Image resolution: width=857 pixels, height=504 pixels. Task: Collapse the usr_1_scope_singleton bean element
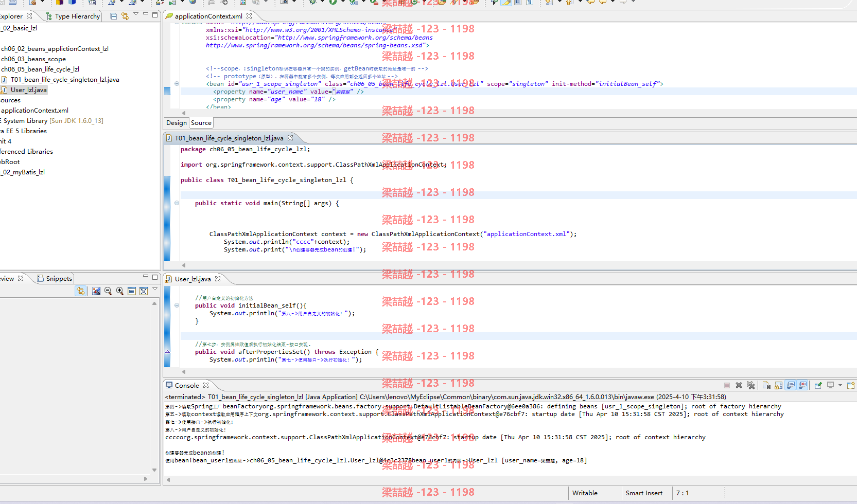(x=177, y=84)
